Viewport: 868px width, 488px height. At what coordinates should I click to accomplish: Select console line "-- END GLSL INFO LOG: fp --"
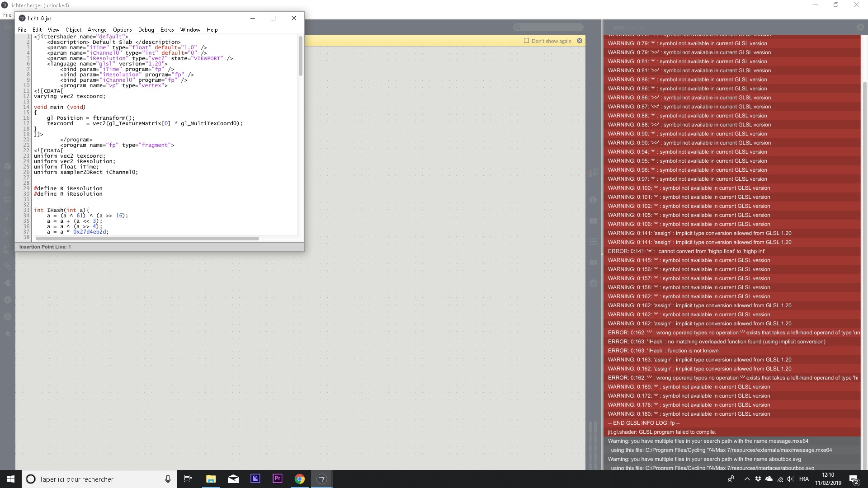[732, 423]
